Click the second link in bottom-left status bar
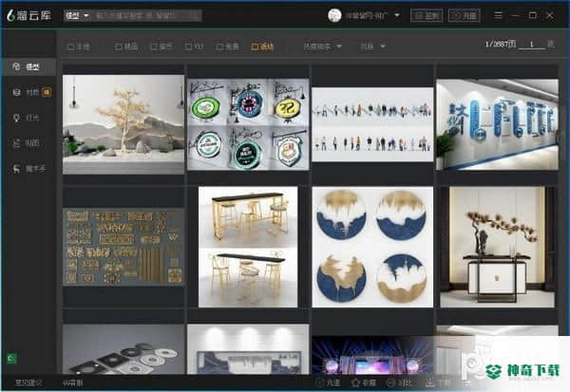Screen dimensions: 570x392 [72, 383]
